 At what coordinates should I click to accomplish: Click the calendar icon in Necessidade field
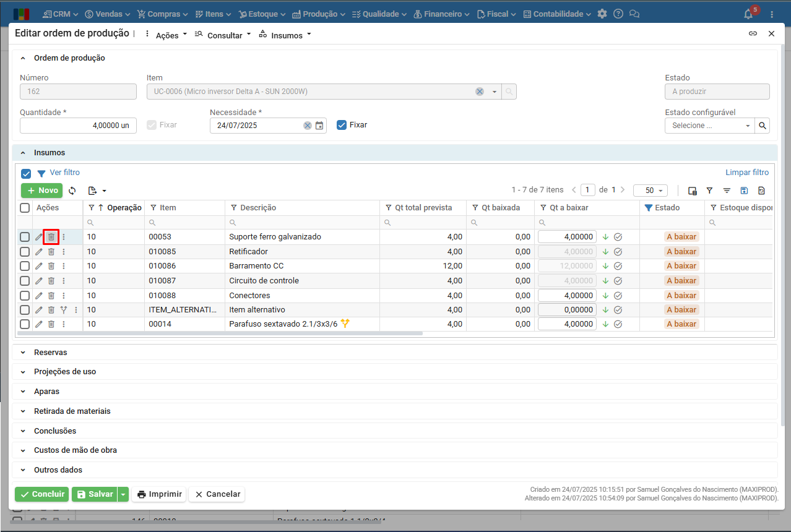(x=319, y=126)
